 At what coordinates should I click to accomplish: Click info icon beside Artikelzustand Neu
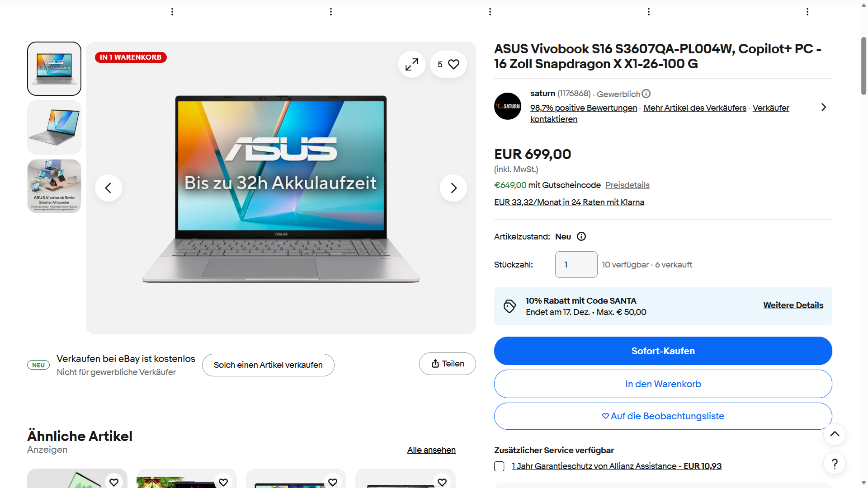581,236
